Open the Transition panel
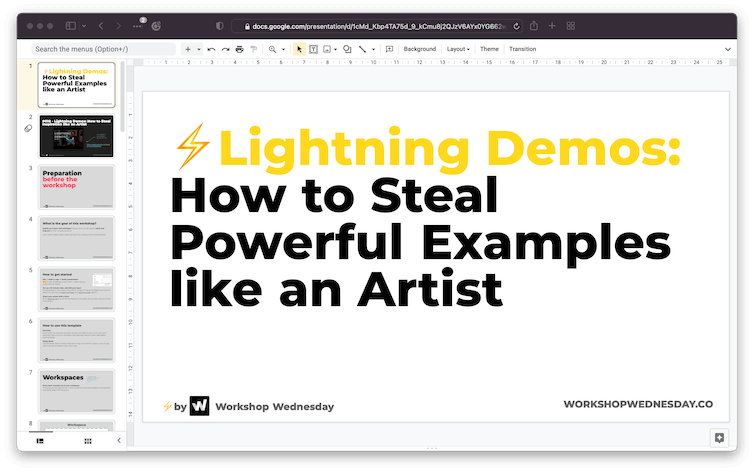The height and width of the screenshot is (472, 754). pyautogui.click(x=522, y=49)
